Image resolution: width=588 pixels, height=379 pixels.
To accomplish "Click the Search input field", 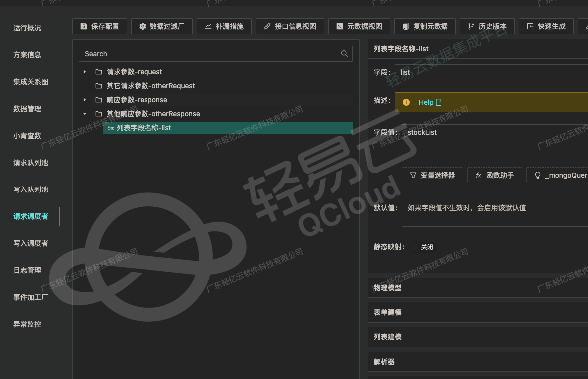I will coord(208,54).
